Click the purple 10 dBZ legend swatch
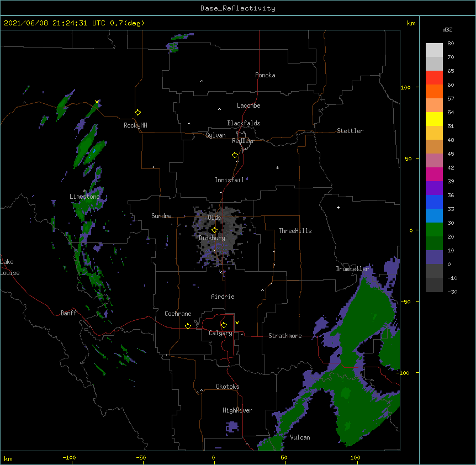 click(434, 257)
